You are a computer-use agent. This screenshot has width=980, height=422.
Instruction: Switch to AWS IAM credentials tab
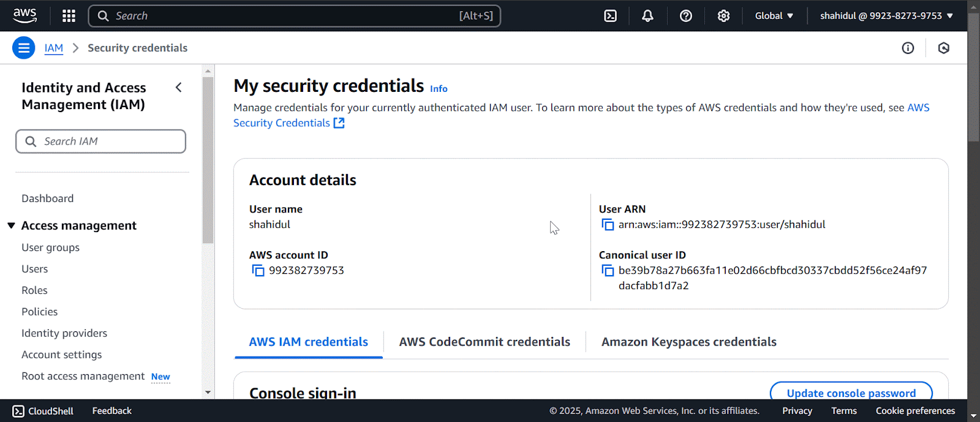coord(309,342)
